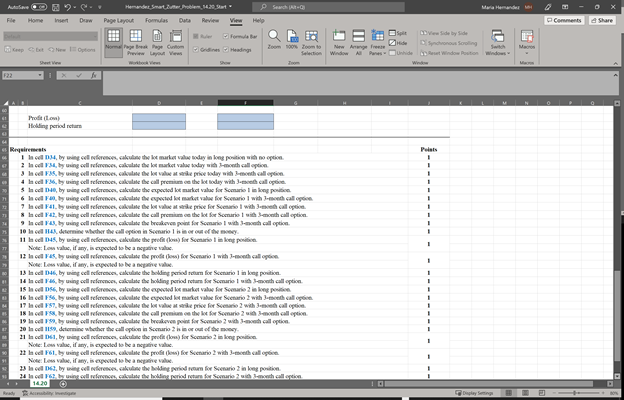
Task: Click Zoom to Selection
Action: pyautogui.click(x=311, y=43)
